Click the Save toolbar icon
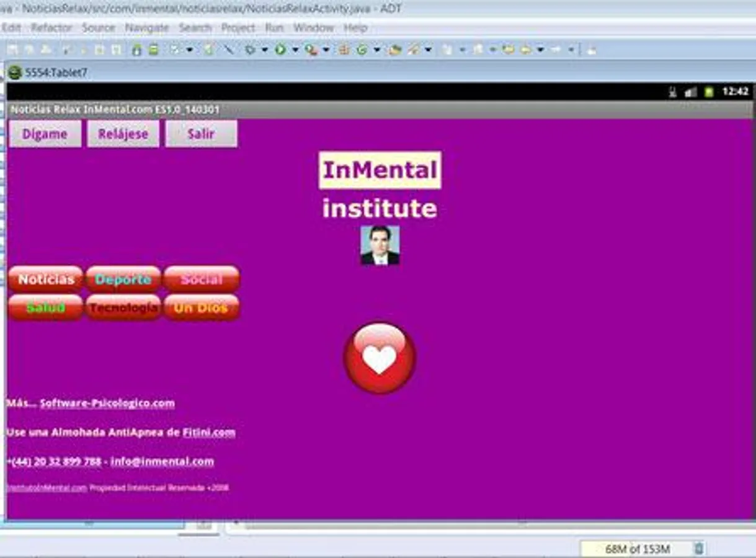Viewport: 756px width, 558px height. (11, 50)
